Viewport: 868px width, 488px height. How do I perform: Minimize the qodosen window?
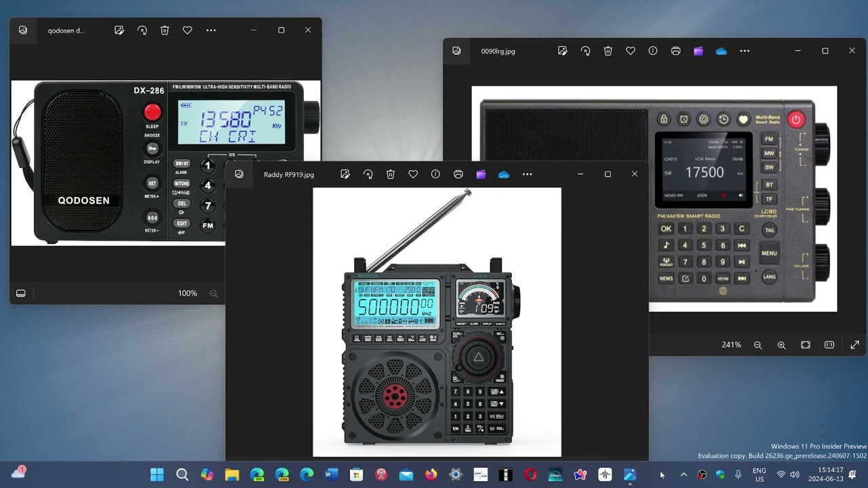[x=254, y=30]
